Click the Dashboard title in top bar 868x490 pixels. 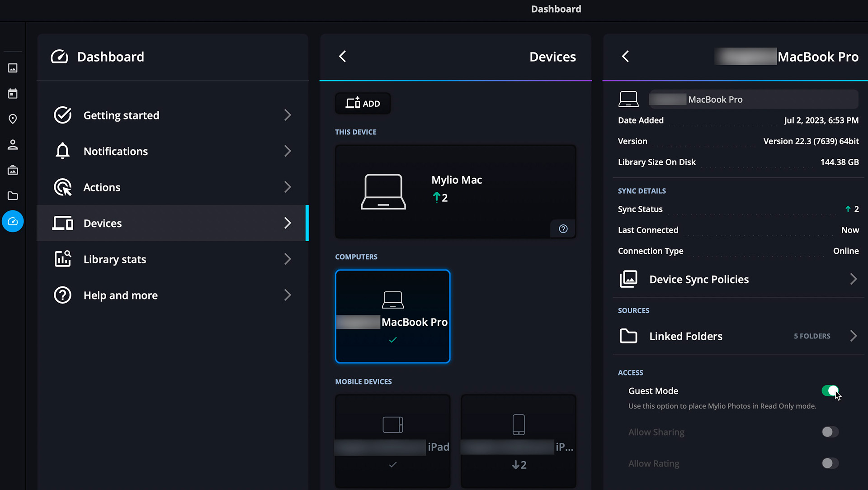point(556,9)
